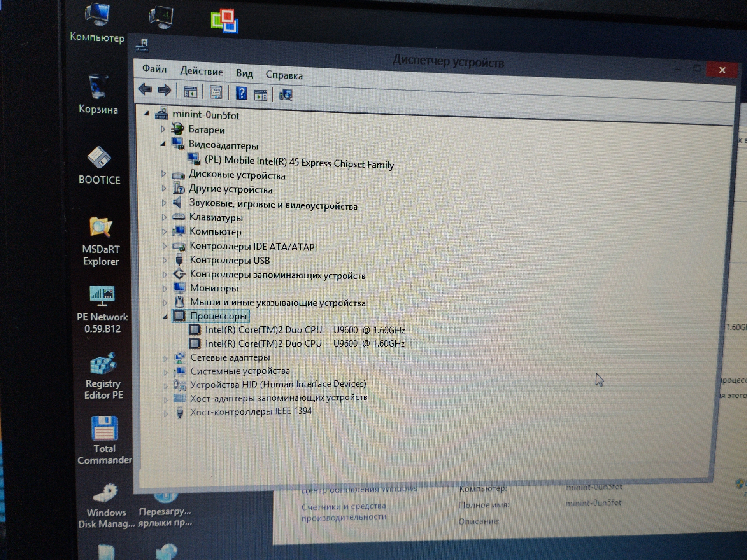Open the Справка menu

(284, 75)
